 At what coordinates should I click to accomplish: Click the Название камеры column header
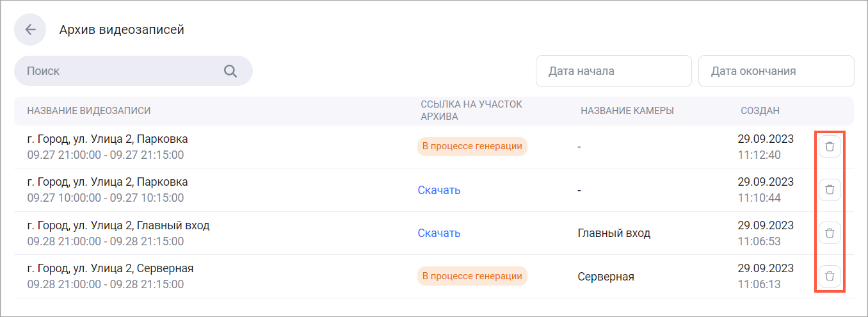pyautogui.click(x=627, y=111)
